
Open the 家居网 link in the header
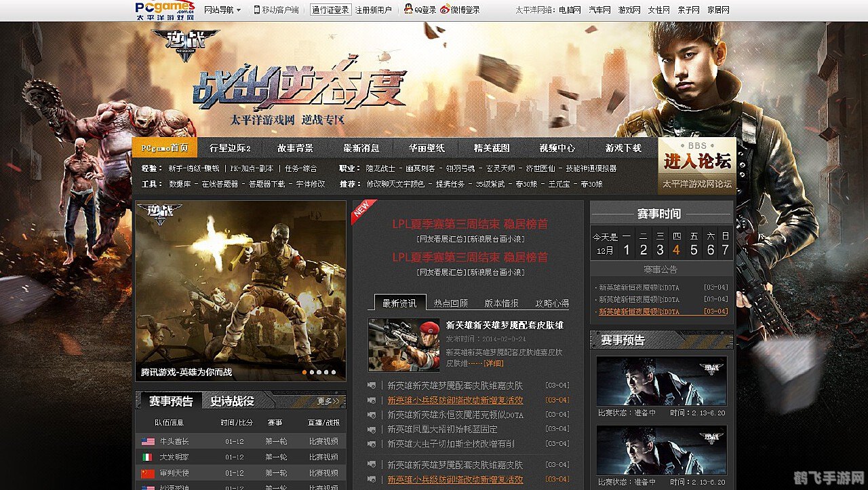click(718, 10)
